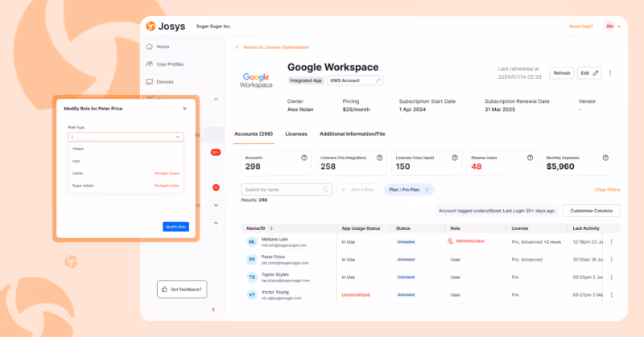Show help for Licenses (Via Integration) card

379,158
